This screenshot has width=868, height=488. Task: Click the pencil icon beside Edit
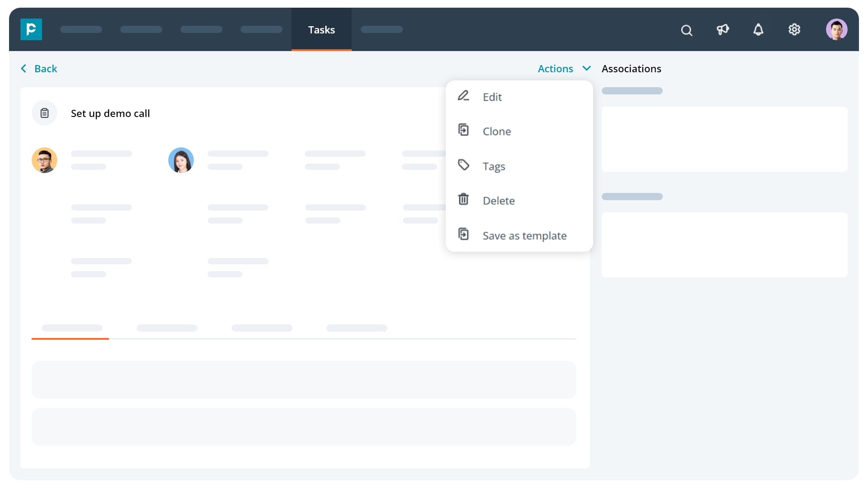coord(464,96)
